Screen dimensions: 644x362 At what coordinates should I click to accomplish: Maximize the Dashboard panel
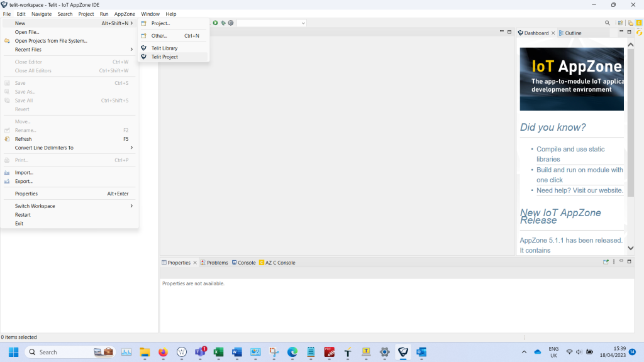[629, 31]
